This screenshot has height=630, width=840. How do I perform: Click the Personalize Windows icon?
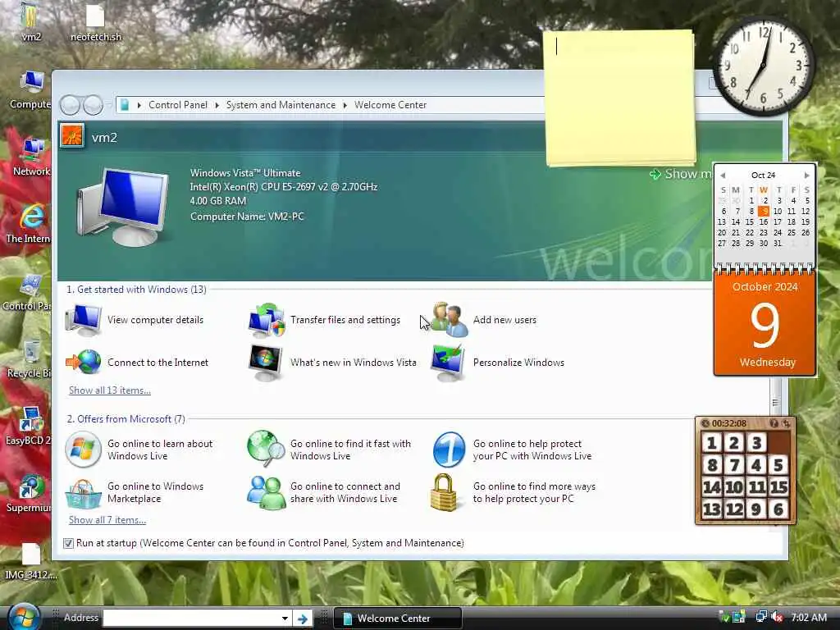448,363
